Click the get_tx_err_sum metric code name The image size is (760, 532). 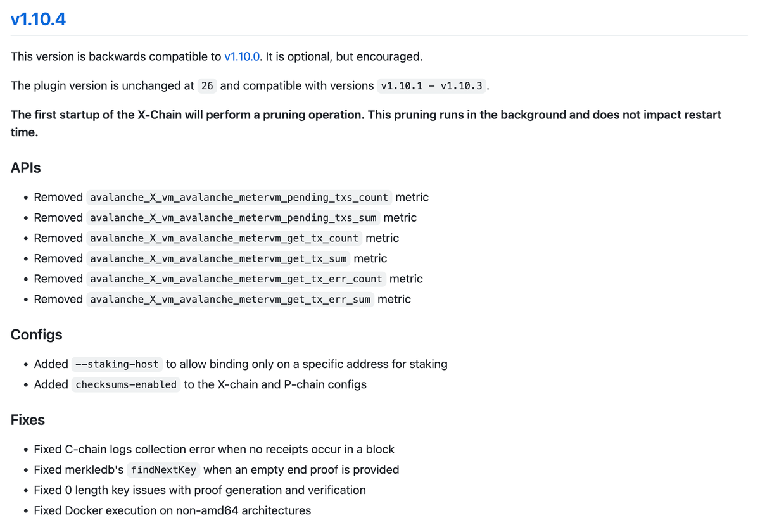[231, 300]
